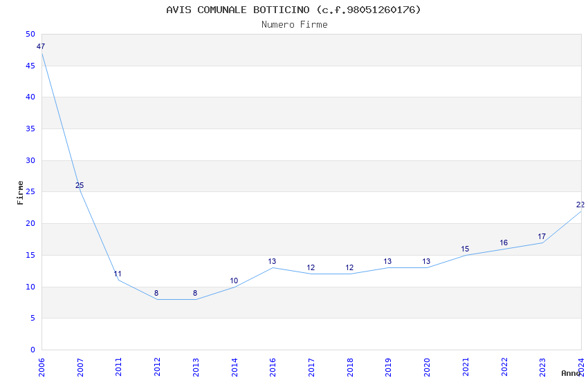This screenshot has height=380, width=588.
Task: Click the data label 22 for 2024
Action: pyautogui.click(x=580, y=205)
